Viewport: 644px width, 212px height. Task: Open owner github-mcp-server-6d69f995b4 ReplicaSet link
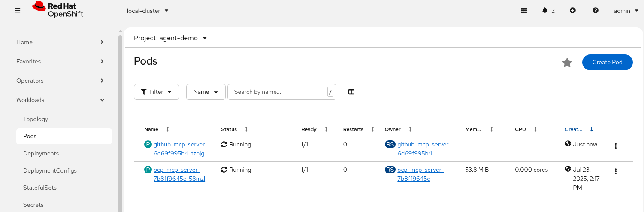(424, 149)
